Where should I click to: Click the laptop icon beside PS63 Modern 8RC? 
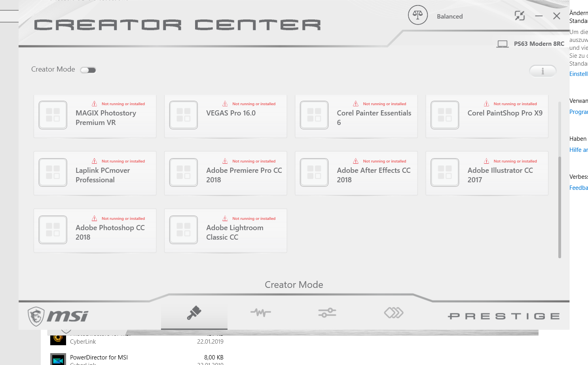tap(503, 44)
